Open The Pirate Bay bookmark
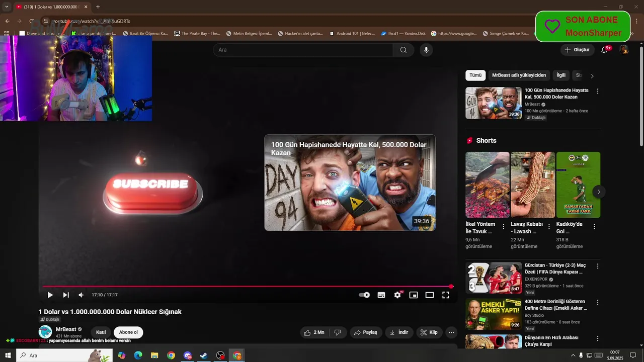 pos(197,34)
